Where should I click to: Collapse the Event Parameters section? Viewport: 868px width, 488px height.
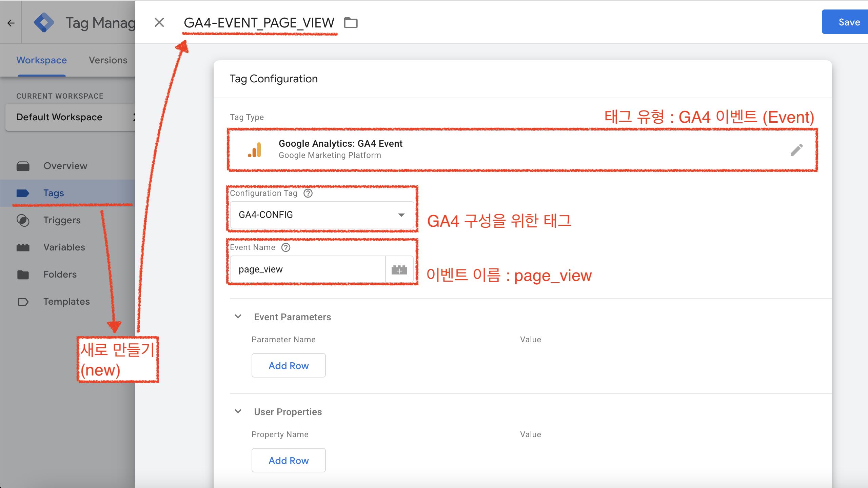point(238,316)
